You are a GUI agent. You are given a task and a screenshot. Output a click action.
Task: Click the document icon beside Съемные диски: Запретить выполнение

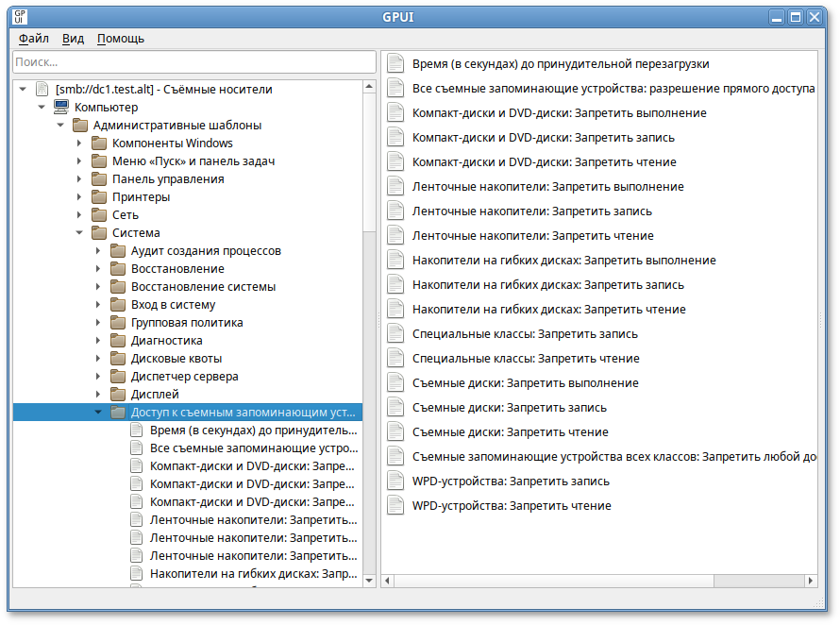point(396,383)
